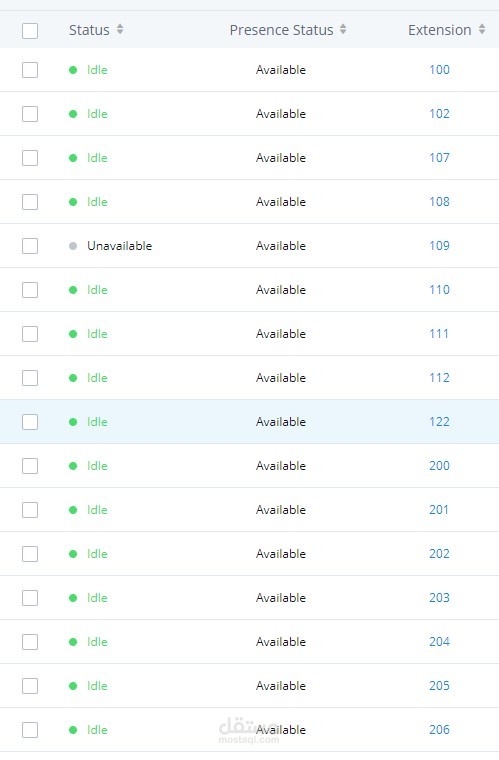Open extension 204 link
The image size is (499, 760).
pyautogui.click(x=439, y=642)
